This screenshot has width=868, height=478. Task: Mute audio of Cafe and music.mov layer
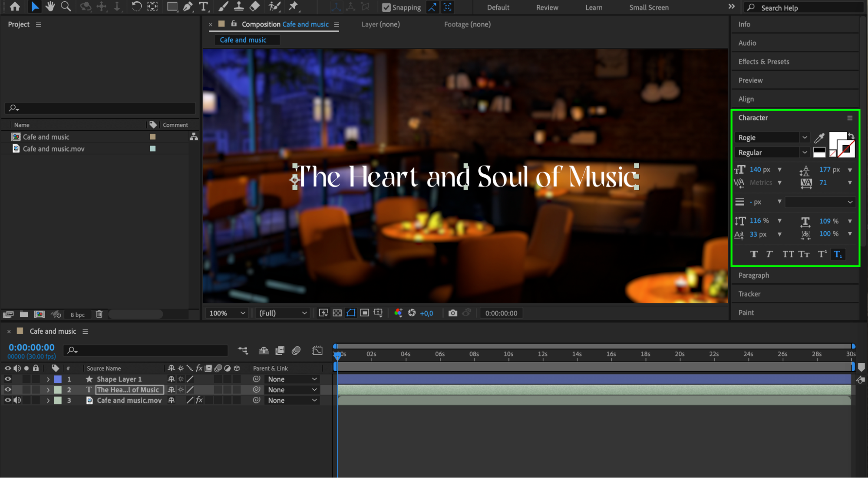coord(17,400)
